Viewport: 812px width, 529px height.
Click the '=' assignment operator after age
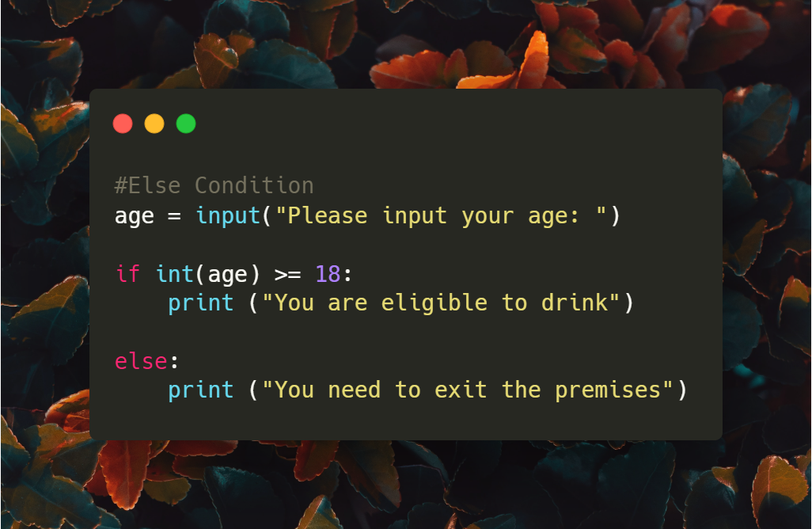click(x=175, y=216)
